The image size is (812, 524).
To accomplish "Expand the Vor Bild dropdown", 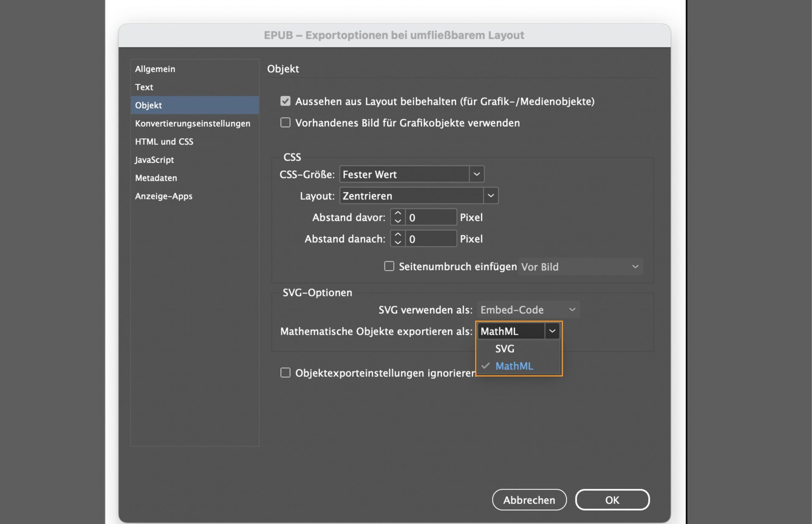I will (636, 266).
